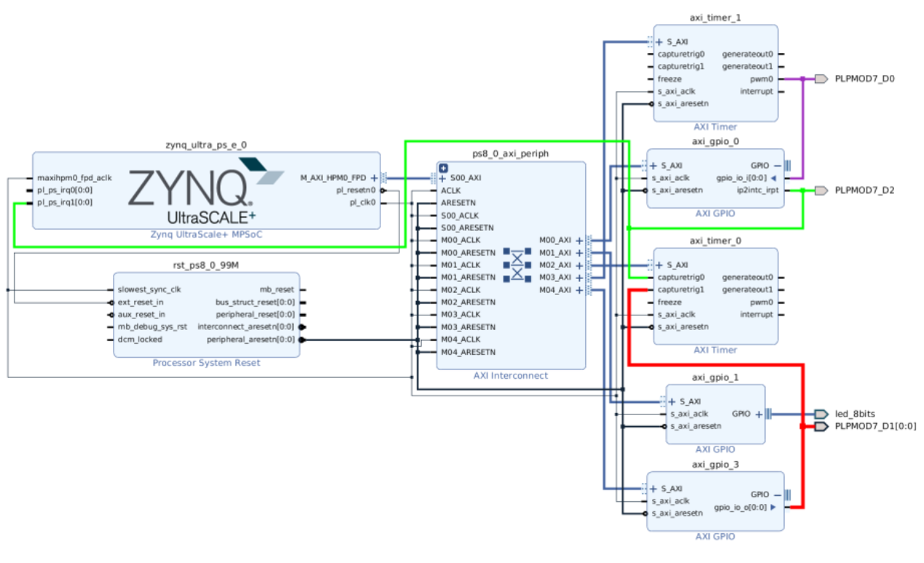This screenshot has height=563, width=924.
Task: Click the 'Zynq UltraScale+ MPSoC' label
Action: pos(206,234)
